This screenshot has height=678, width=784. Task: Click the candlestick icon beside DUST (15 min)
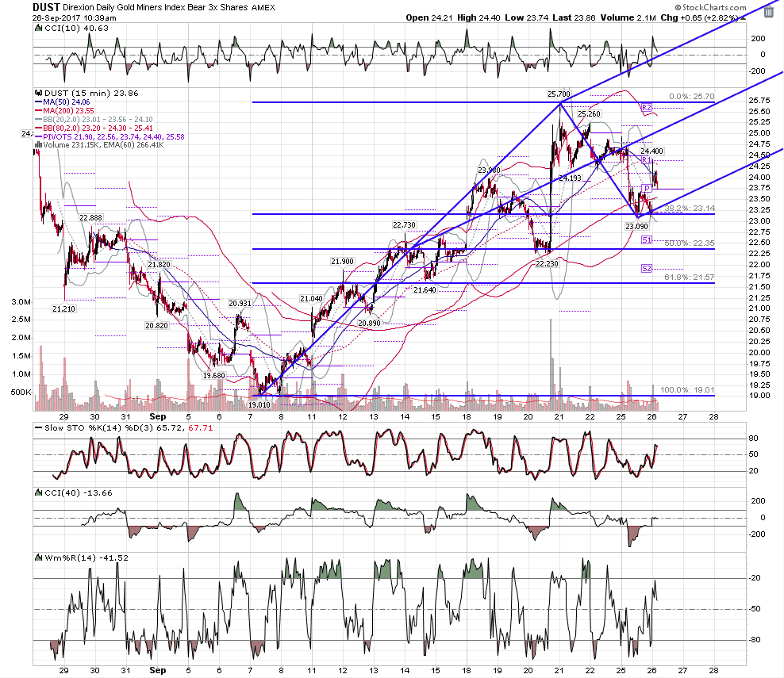(39, 94)
